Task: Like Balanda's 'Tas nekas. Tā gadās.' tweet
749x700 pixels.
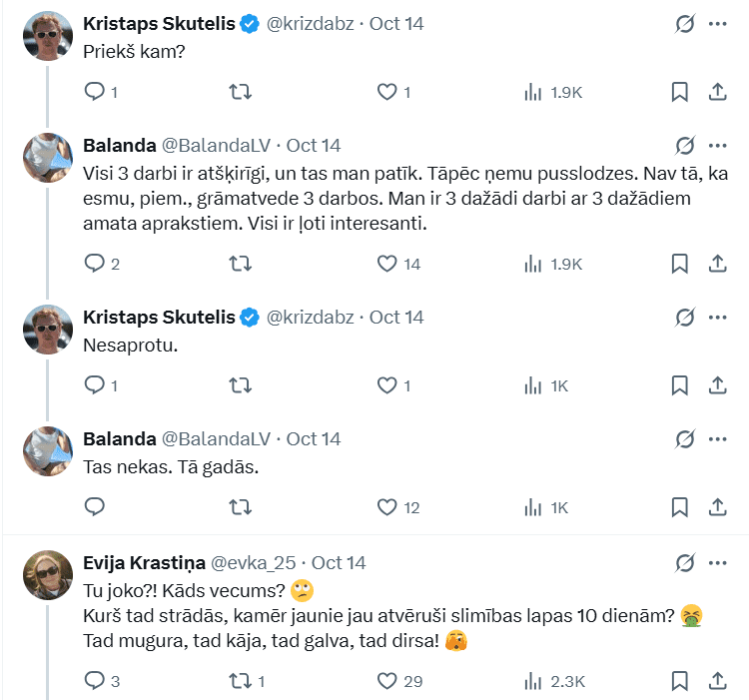Action: coord(388,507)
